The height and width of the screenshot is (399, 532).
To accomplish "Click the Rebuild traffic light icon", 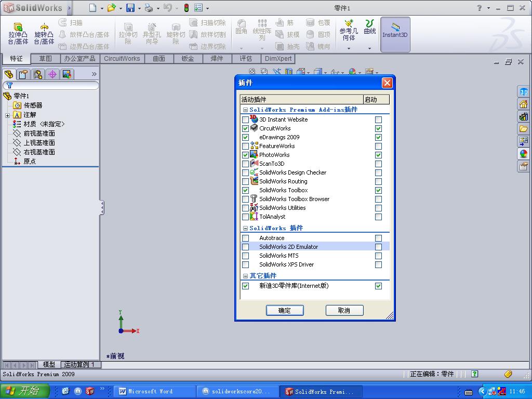I will (x=187, y=7).
